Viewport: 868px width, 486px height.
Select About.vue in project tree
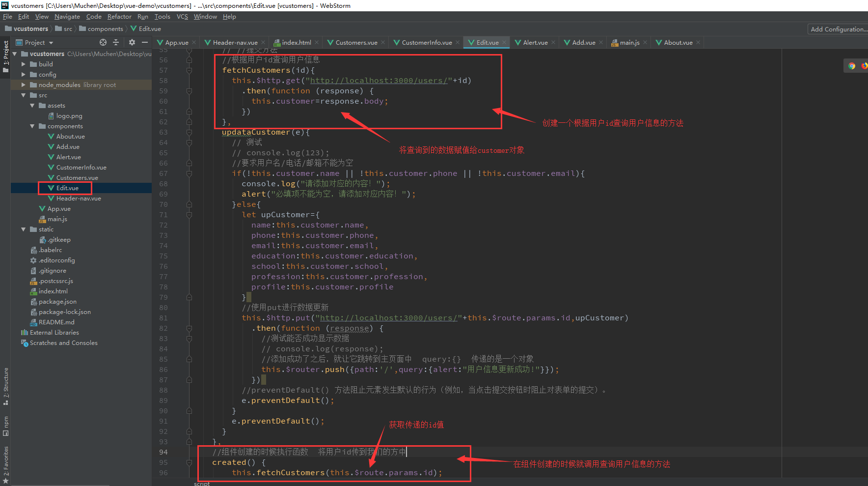(x=70, y=137)
